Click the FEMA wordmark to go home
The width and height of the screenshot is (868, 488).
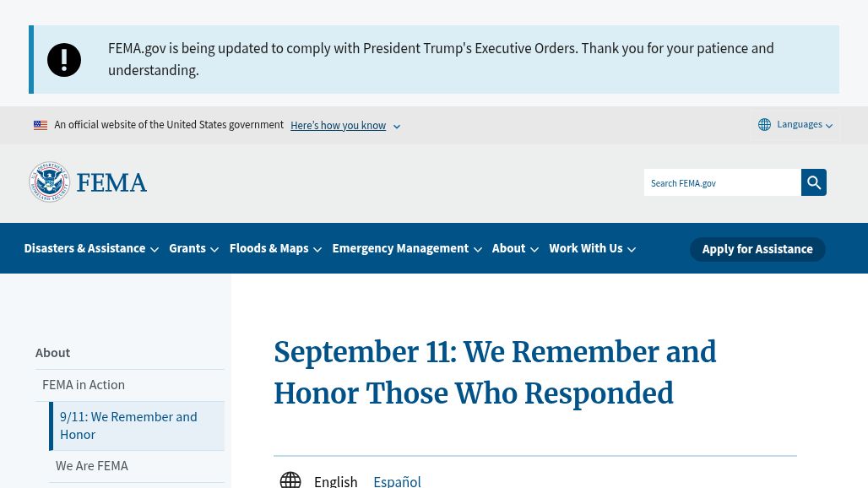(x=111, y=182)
